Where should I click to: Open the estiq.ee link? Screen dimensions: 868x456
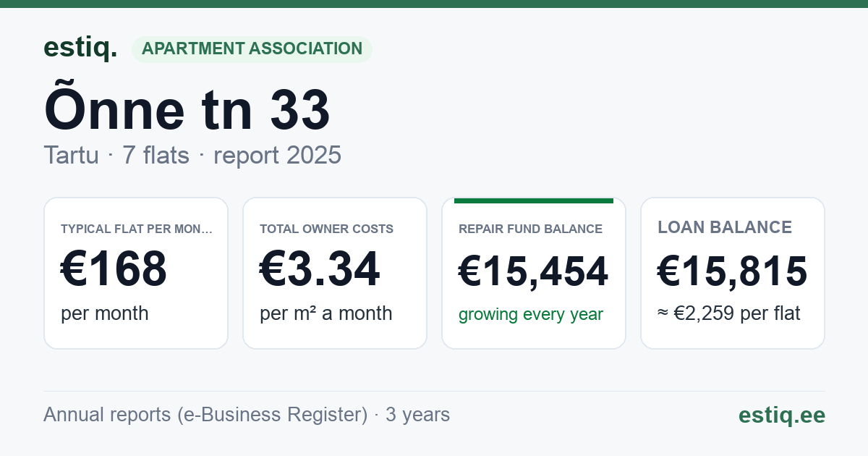pos(781,415)
